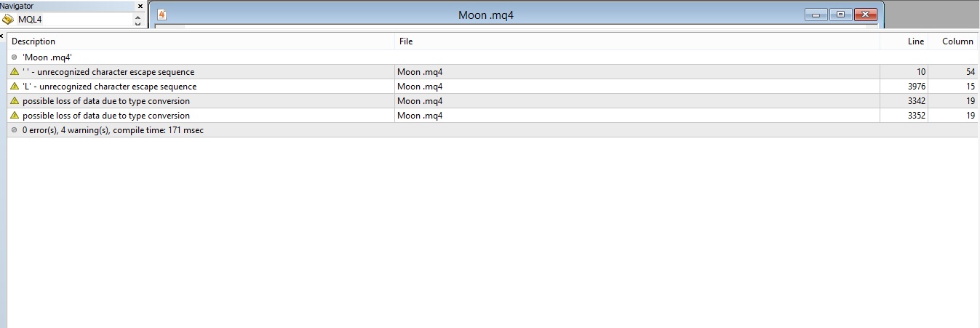Click the MQL4 folder icon in Navigator
This screenshot has width=980, height=328.
coord(9,20)
